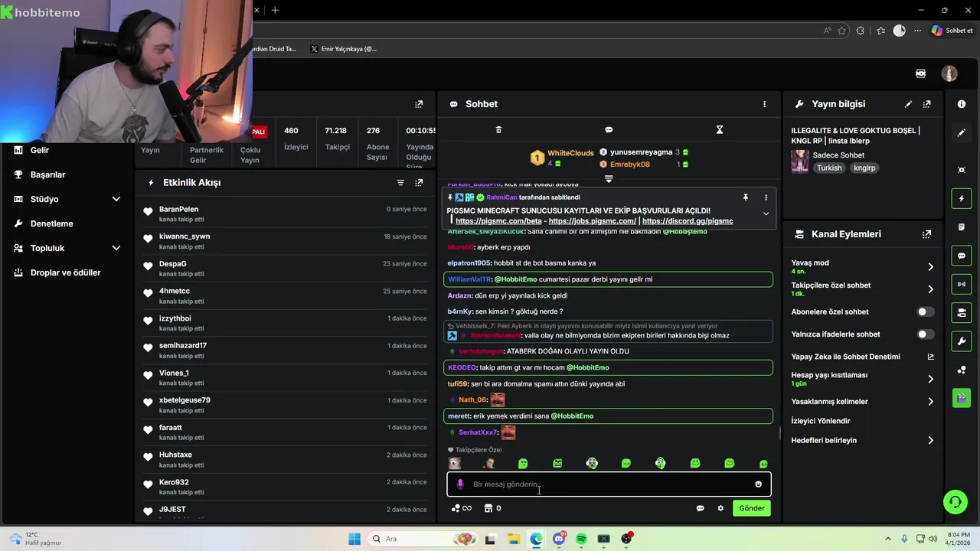Open Başarılar in the left sidebar
Screen dimensions: 980x551
[47, 174]
